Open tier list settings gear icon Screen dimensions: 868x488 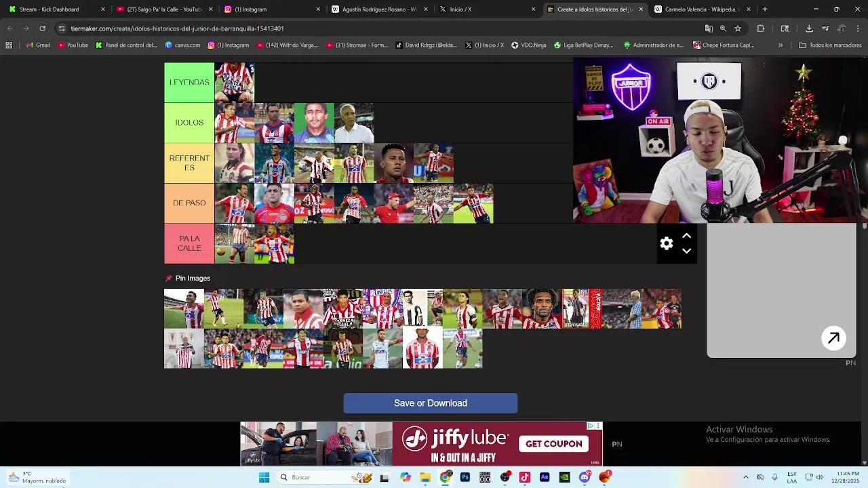tap(667, 244)
